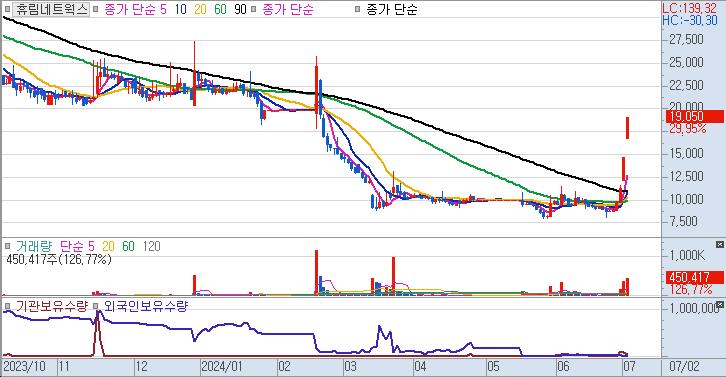The height and width of the screenshot is (377, 726).
Task: Click the 07/02 current date label
Action: point(684,367)
